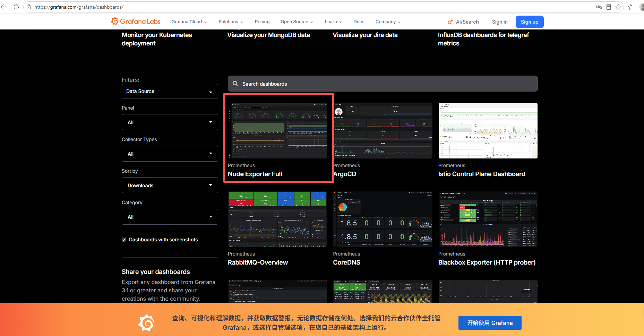
Task: Open AI/Search
Action: coord(463,22)
